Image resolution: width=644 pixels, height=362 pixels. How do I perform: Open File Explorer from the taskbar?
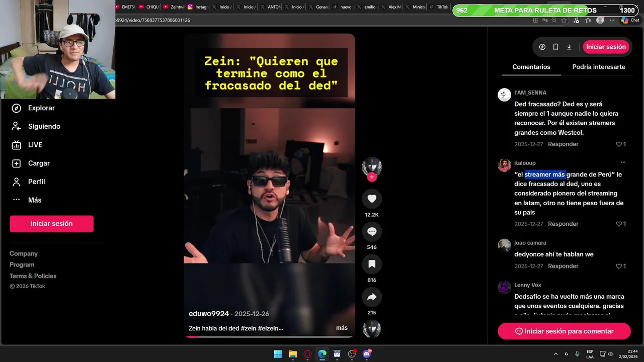pos(293,354)
